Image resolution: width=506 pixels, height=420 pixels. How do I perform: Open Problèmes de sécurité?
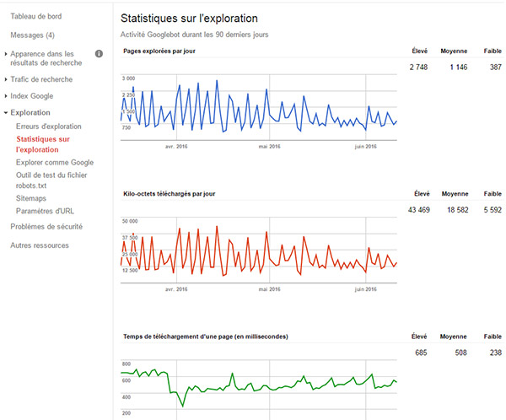tap(46, 227)
